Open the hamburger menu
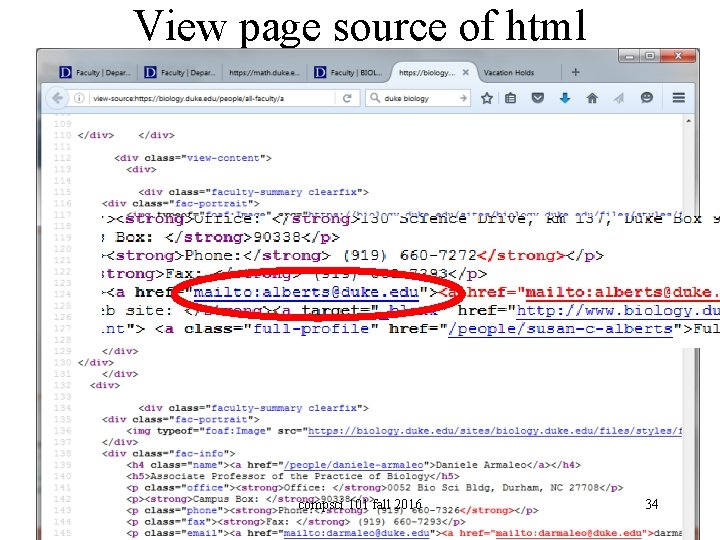Image resolution: width=720 pixels, height=540 pixels. click(x=679, y=98)
